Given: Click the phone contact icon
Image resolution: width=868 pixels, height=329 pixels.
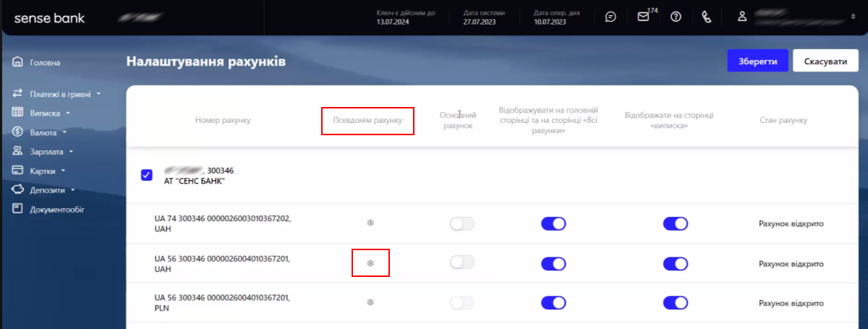Looking at the screenshot, I should click(708, 17).
